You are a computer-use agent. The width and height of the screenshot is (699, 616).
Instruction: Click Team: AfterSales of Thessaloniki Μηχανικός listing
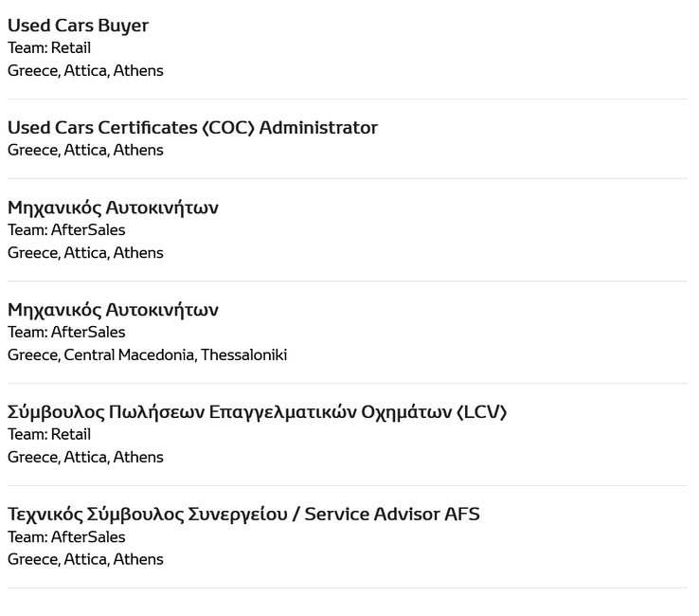(x=66, y=332)
